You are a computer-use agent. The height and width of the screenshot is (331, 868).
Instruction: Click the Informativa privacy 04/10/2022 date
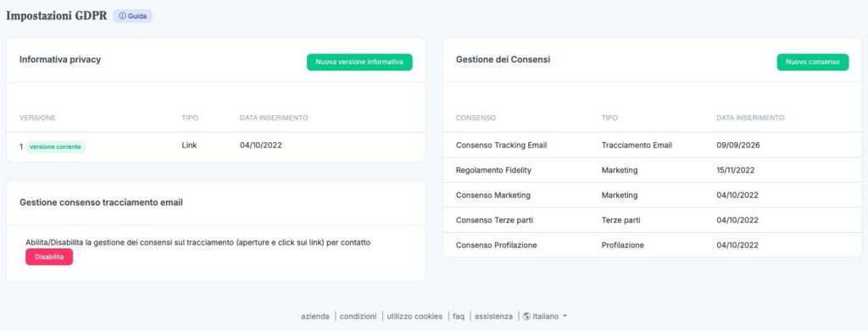pos(261,146)
